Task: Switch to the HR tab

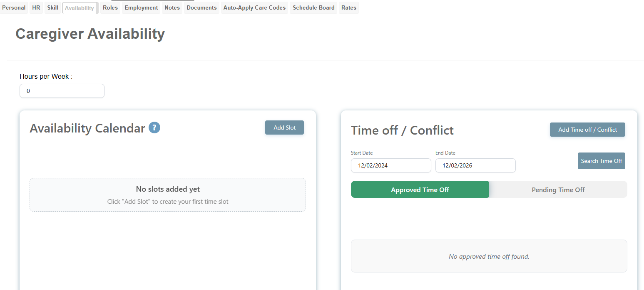Action: tap(36, 8)
